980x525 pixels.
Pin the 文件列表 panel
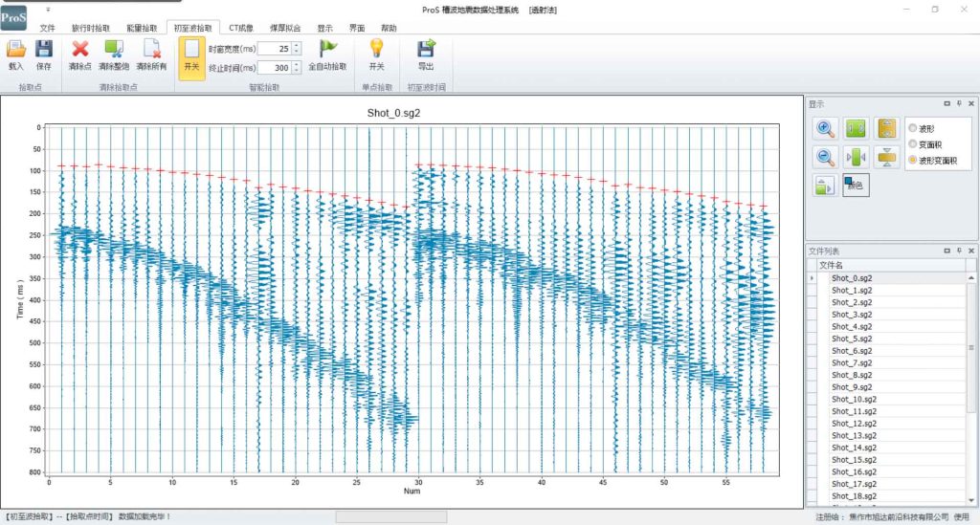point(959,251)
